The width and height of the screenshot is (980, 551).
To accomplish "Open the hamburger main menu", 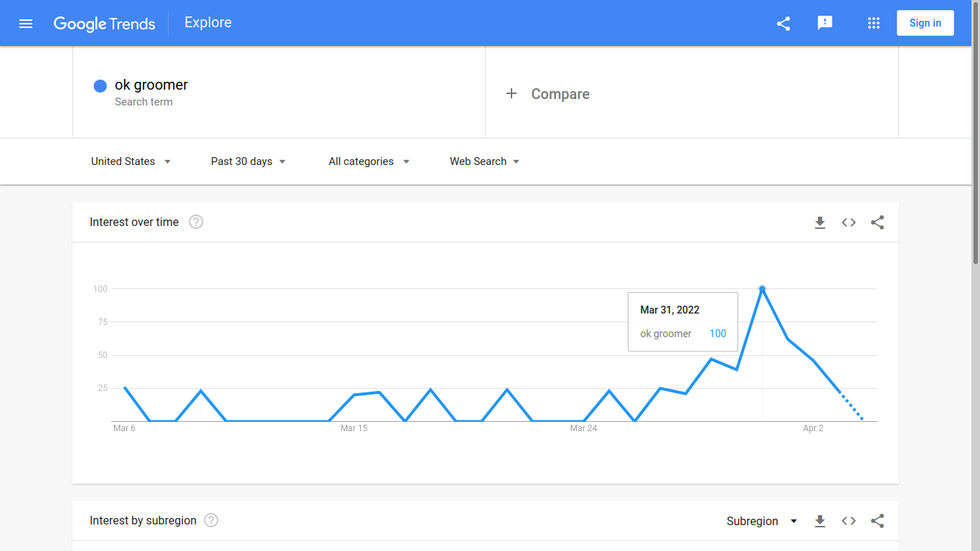I will 26,24.
